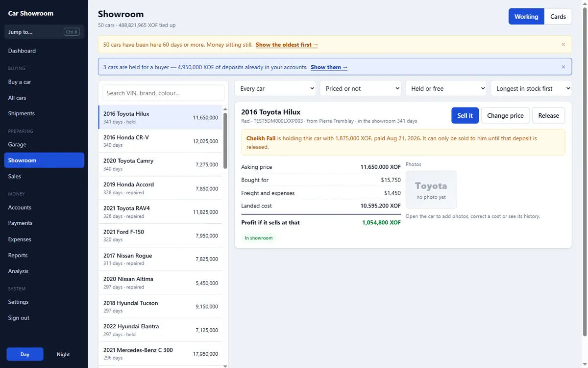
Task: Open the Garage section
Action: [44, 144]
